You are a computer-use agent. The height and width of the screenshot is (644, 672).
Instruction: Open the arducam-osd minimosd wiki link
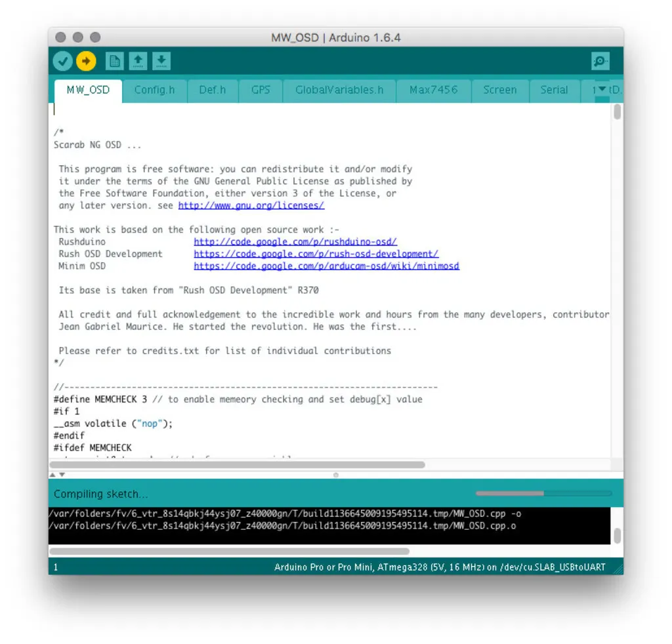click(x=326, y=266)
